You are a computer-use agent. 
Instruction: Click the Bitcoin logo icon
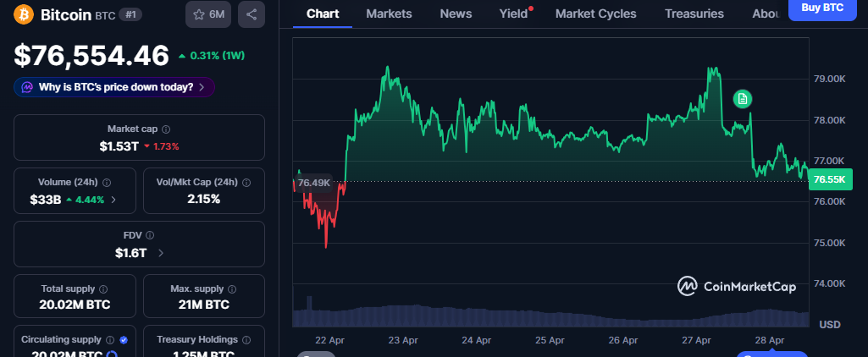tap(24, 14)
